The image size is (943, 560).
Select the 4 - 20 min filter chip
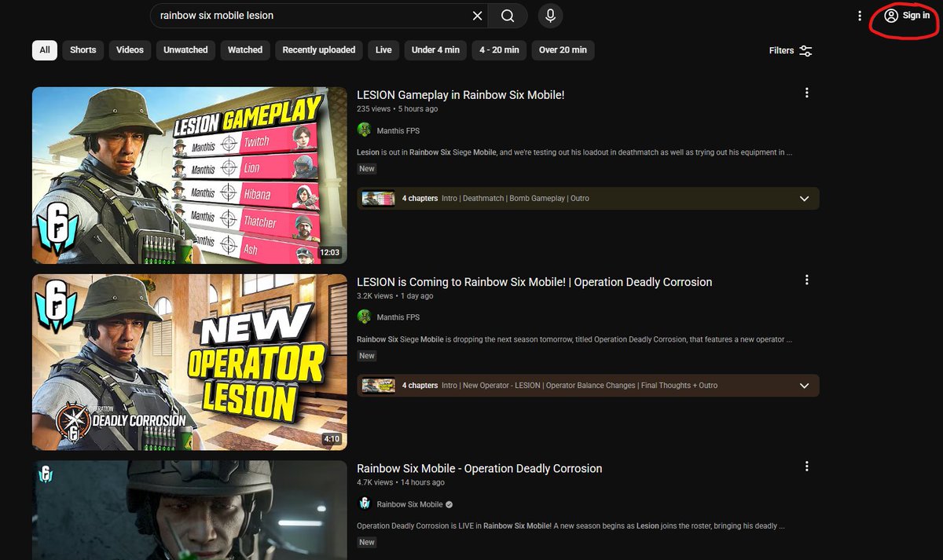500,50
